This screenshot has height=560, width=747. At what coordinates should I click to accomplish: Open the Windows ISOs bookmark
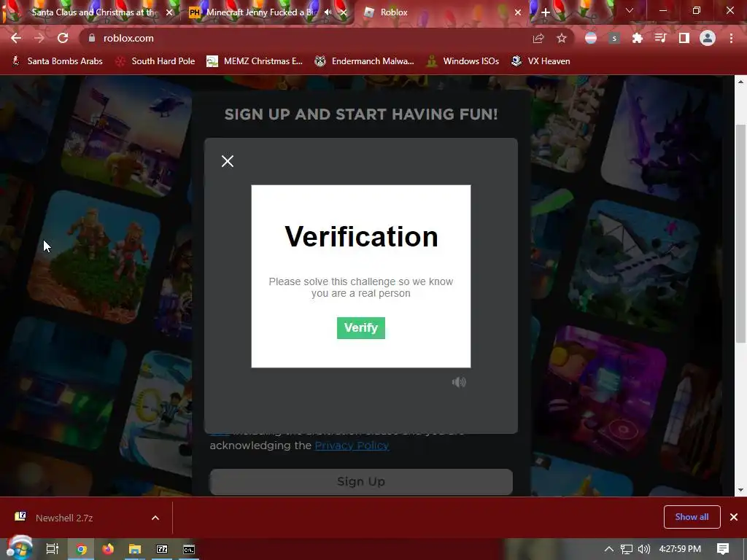[x=463, y=61]
